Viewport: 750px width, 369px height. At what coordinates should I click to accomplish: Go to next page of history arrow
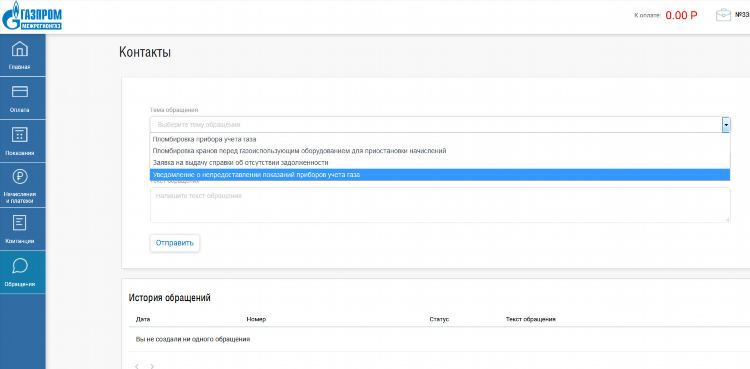point(152,366)
